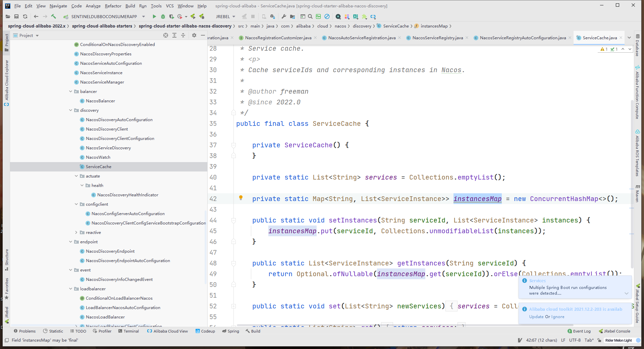Click the UTF-8 encoding status entry

pyautogui.click(x=575, y=340)
